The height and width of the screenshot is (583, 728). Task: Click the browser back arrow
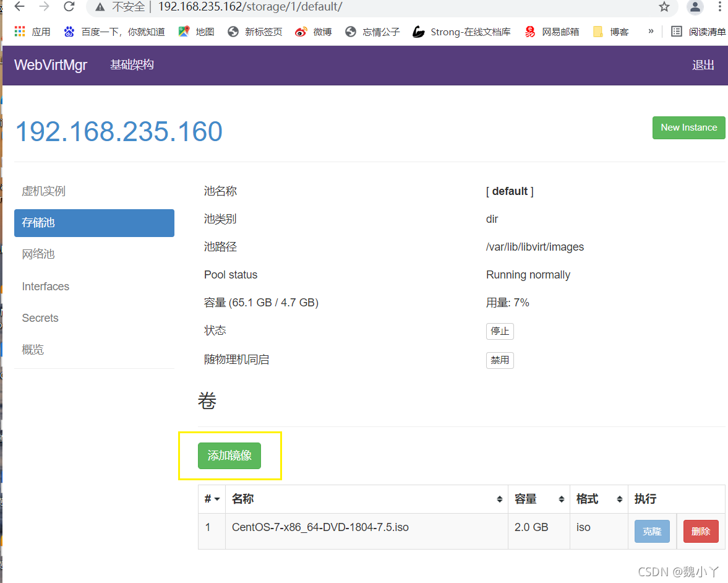coord(19,7)
